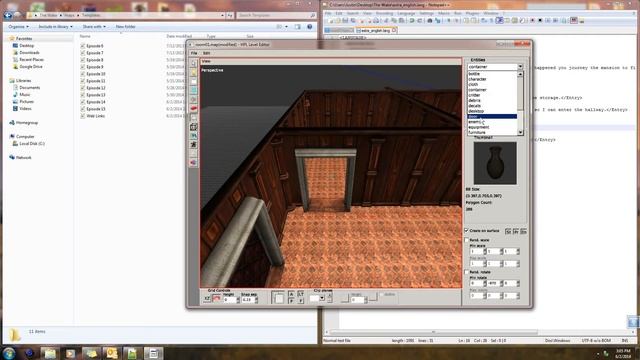This screenshot has height=360, width=640.
Task: Open Desktop under Favorites in Explorer
Action: [27, 46]
